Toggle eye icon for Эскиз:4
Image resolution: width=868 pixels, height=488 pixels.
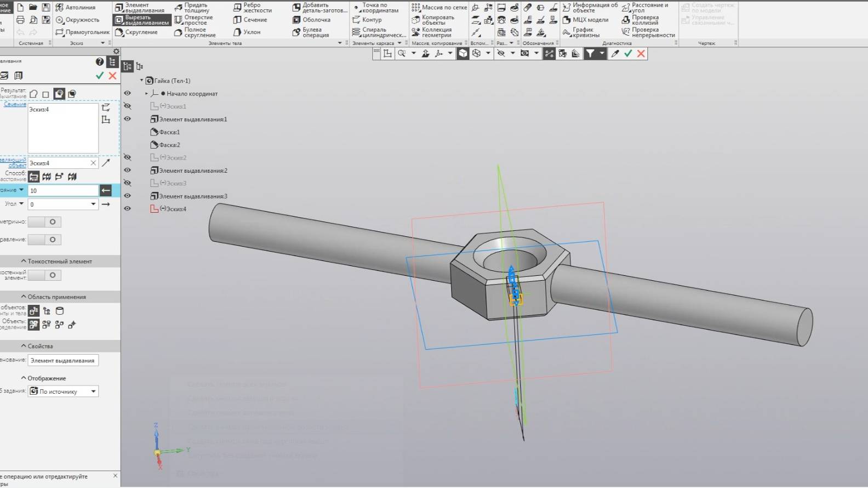(x=128, y=209)
